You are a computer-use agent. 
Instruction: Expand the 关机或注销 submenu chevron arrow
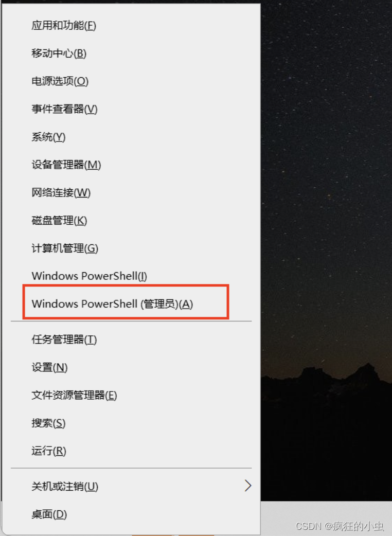248,486
